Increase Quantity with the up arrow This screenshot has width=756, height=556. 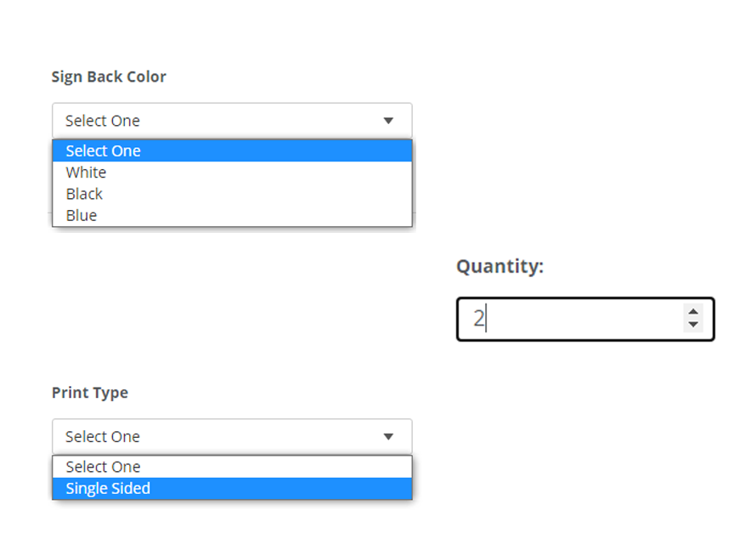pos(693,312)
